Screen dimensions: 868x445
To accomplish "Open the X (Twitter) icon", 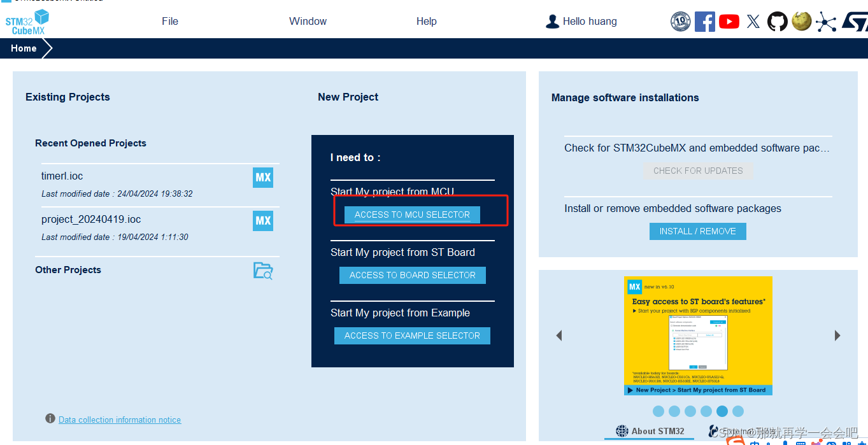I will click(x=753, y=22).
